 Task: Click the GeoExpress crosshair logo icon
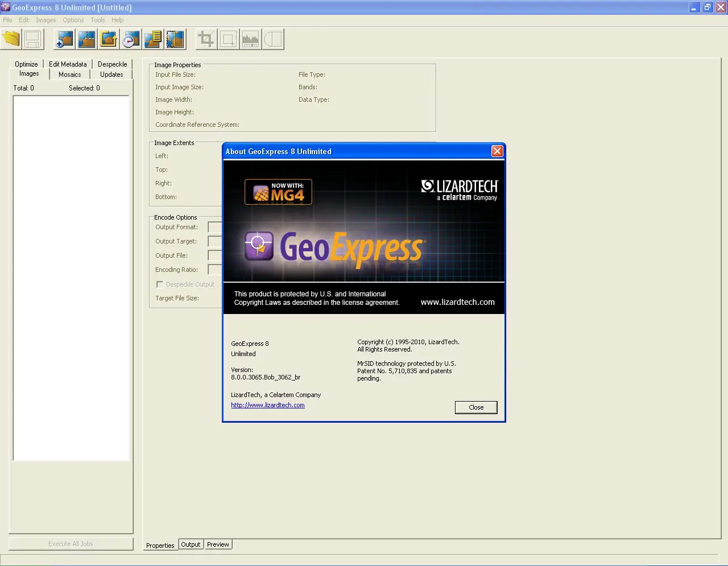tap(259, 245)
